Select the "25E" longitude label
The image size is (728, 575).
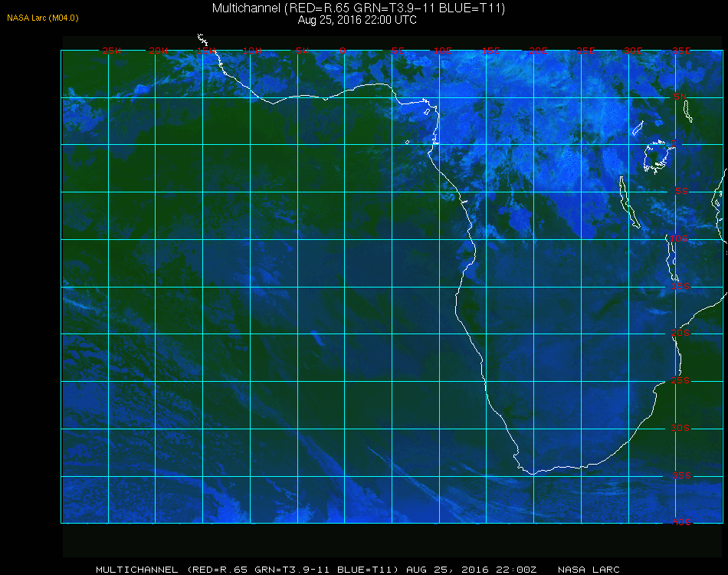(585, 51)
